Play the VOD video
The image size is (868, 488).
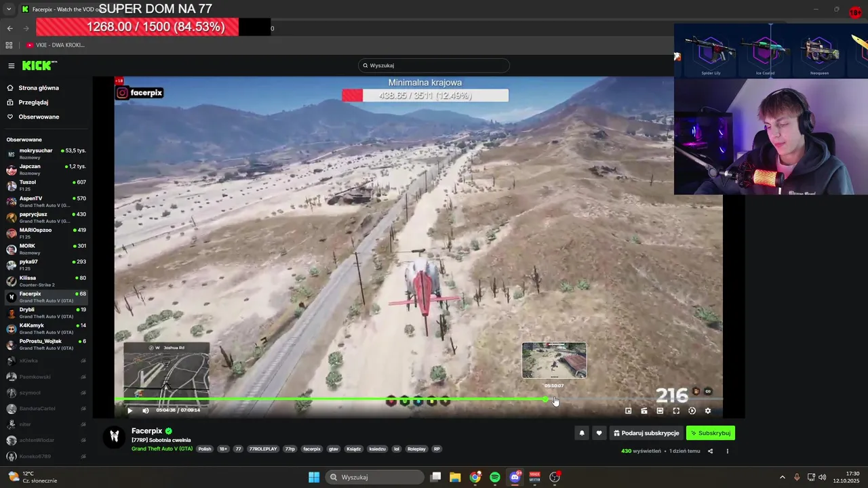click(x=130, y=410)
